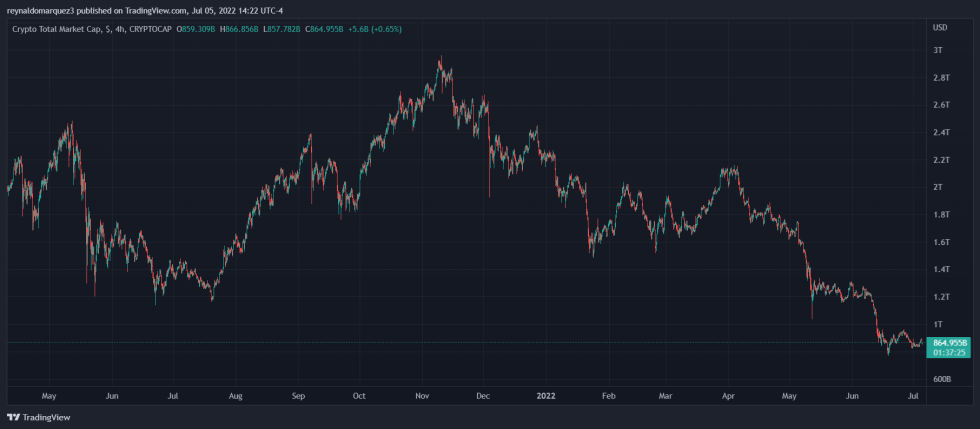The image size is (980, 429).
Task: Click the 1.2T price axis label
Action: 941,297
